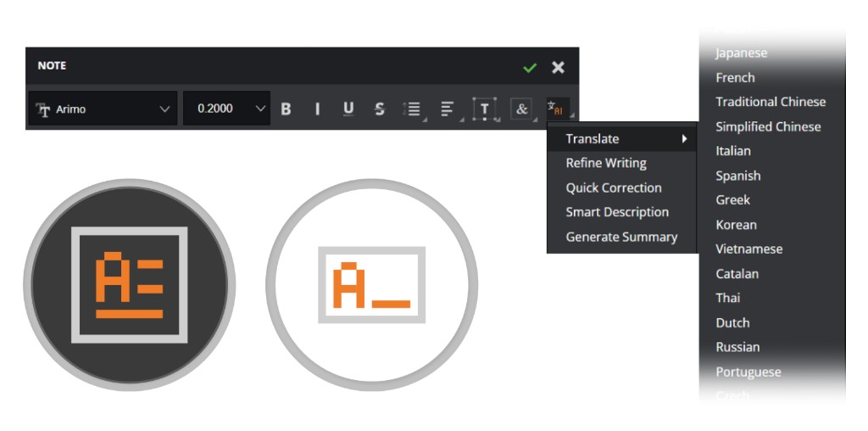Viewport: 868px width, 431px height.
Task: Confirm note with green checkmark
Action: coord(530,67)
